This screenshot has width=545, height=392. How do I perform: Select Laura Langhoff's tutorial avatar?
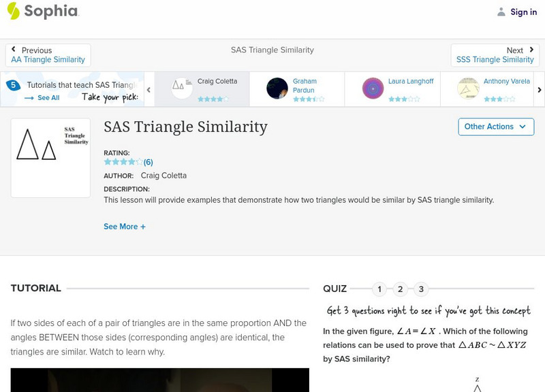click(x=373, y=88)
